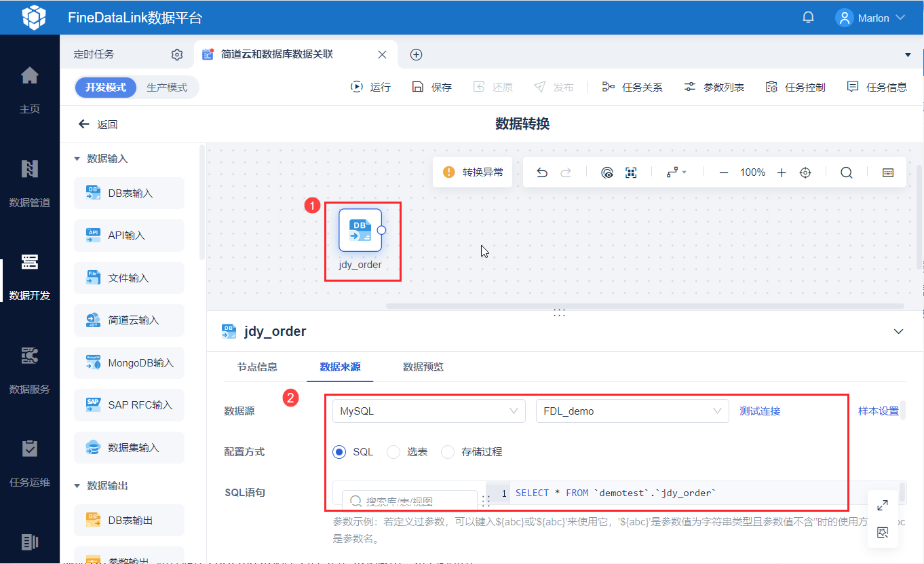924x564 pixels.
Task: Open the Marlon user menu
Action: [871, 18]
